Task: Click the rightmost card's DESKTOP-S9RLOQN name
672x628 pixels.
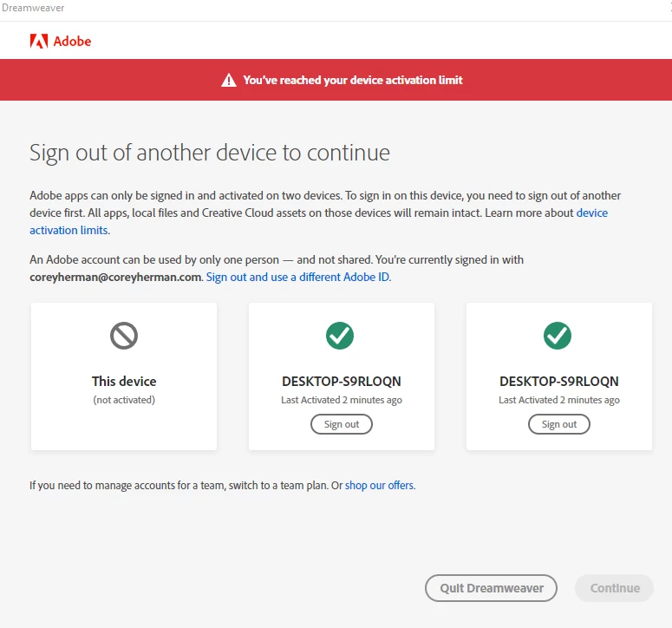Action: 559,381
